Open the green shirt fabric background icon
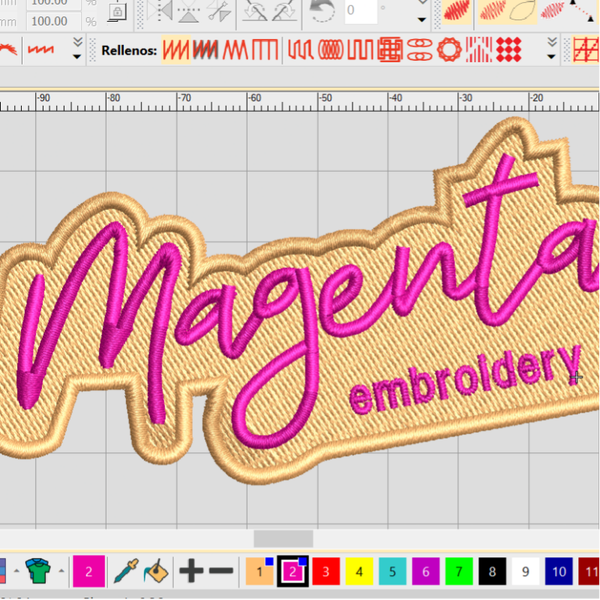Screen dimensions: 600x600 click(x=38, y=571)
